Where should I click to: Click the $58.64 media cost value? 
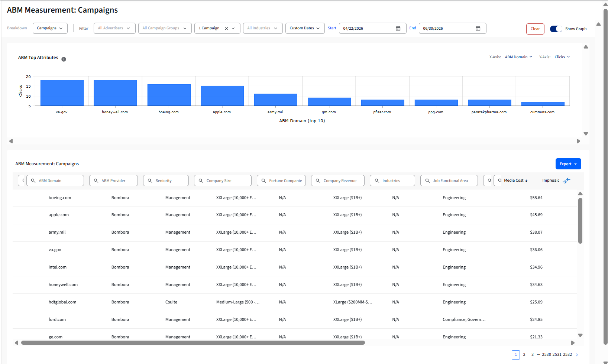(536, 198)
